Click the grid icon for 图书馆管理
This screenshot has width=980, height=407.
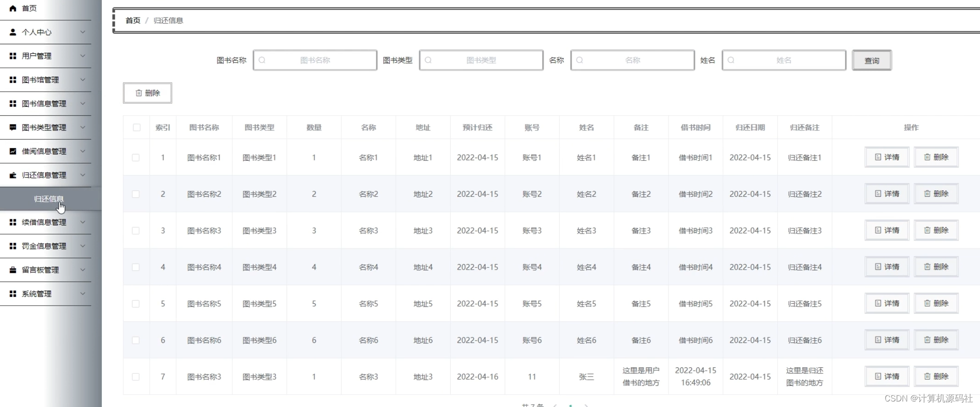click(x=13, y=80)
